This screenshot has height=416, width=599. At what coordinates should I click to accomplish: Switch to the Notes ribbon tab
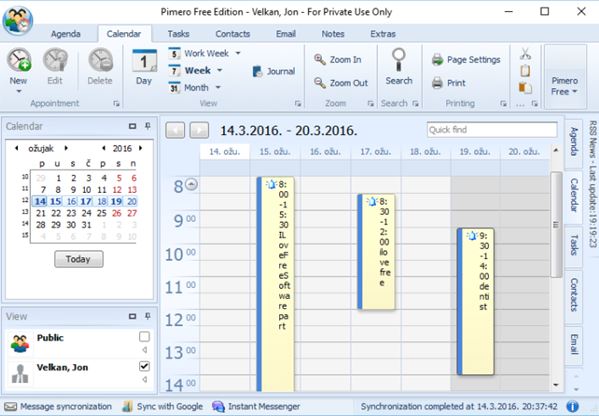333,34
